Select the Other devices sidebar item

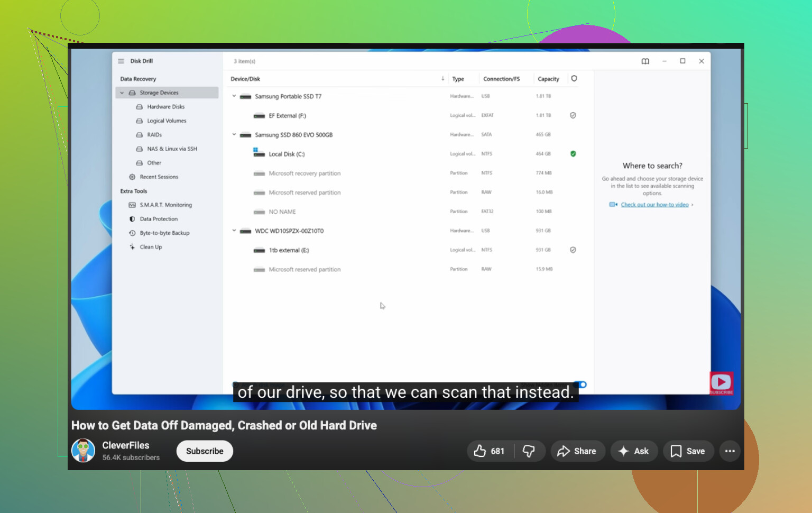154,163
